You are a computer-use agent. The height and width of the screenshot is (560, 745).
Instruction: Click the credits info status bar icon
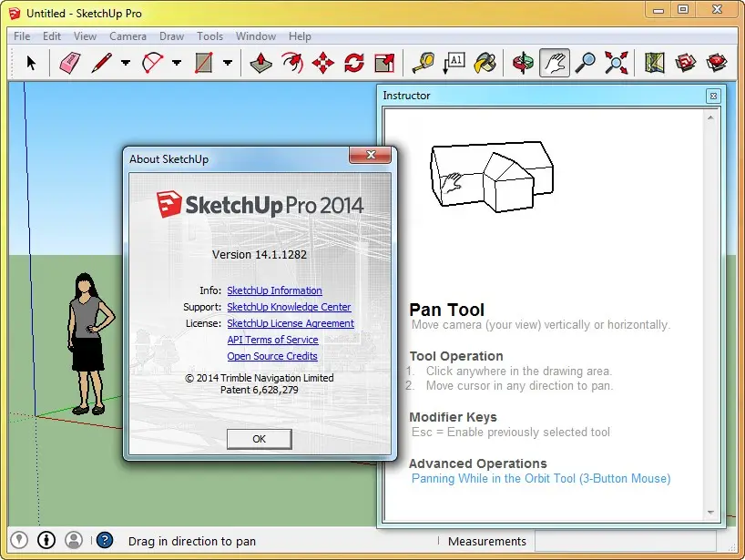(x=46, y=540)
